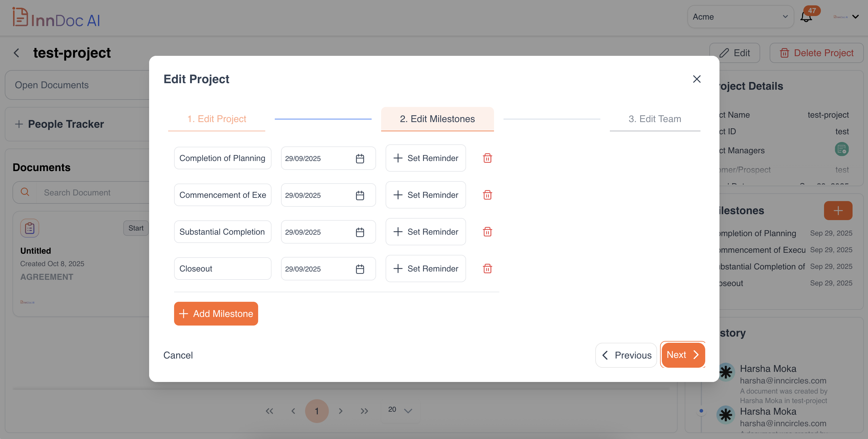Screen dimensions: 868x439
Task: Click the project manager avatar icon
Action: coord(841,149)
